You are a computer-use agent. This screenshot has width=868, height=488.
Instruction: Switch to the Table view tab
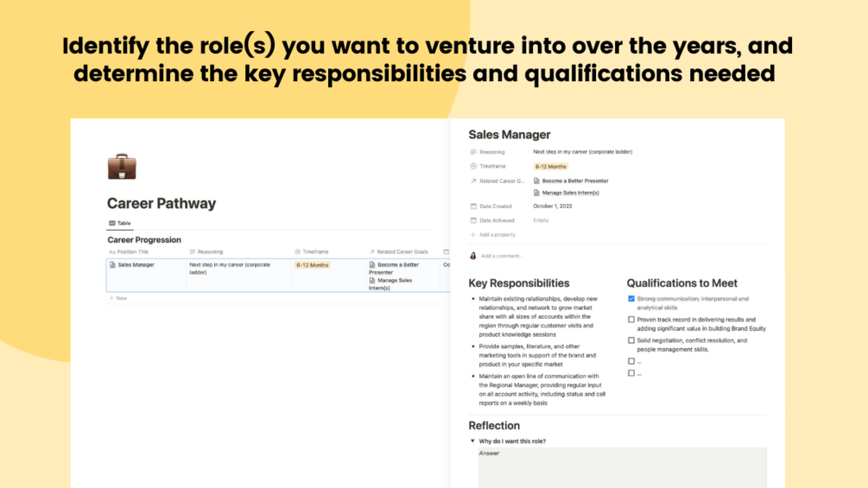point(120,223)
